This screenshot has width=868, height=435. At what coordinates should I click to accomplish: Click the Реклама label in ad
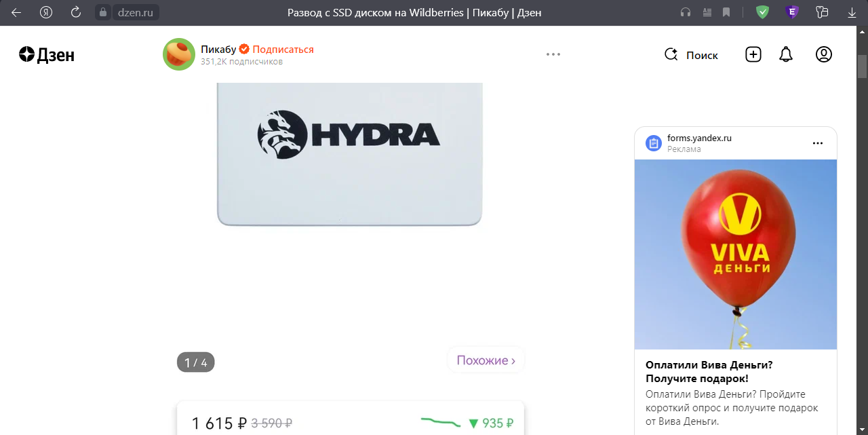tap(684, 149)
